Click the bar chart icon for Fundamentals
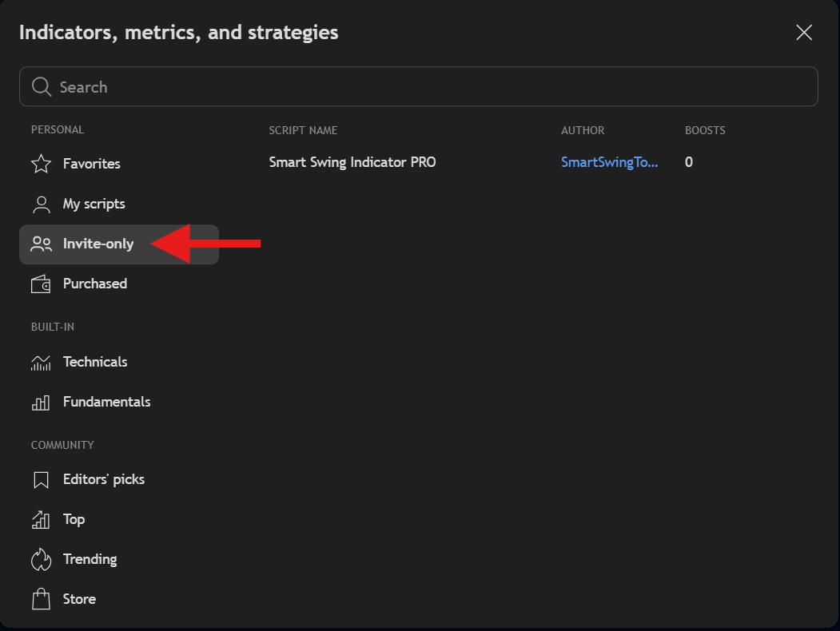 [41, 403]
